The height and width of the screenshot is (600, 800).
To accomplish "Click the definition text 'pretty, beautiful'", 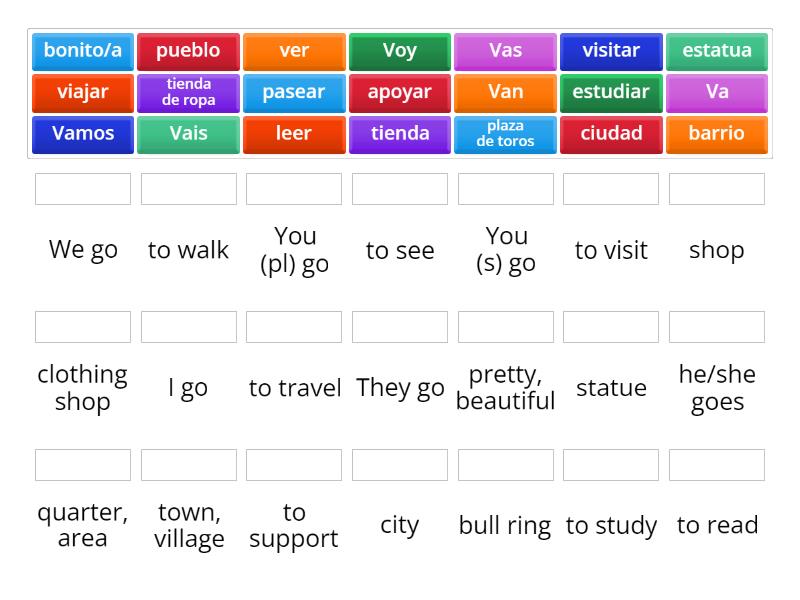I will [x=506, y=388].
